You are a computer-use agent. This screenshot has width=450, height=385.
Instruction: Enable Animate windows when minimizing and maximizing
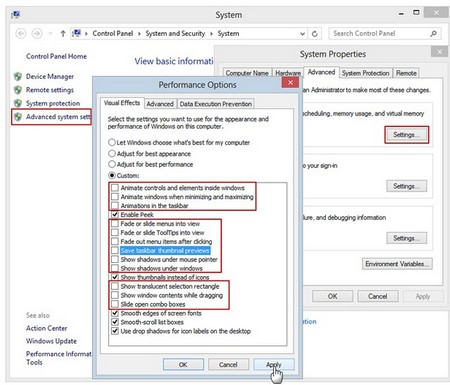tap(115, 197)
